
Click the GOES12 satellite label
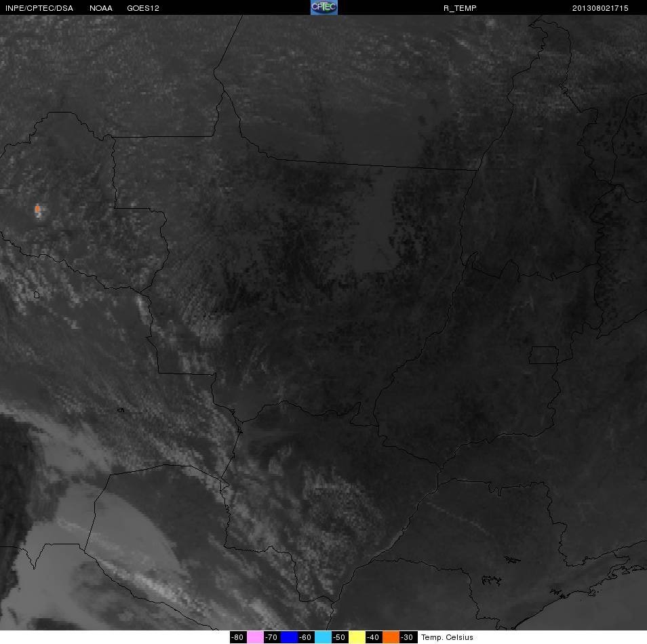click(143, 8)
